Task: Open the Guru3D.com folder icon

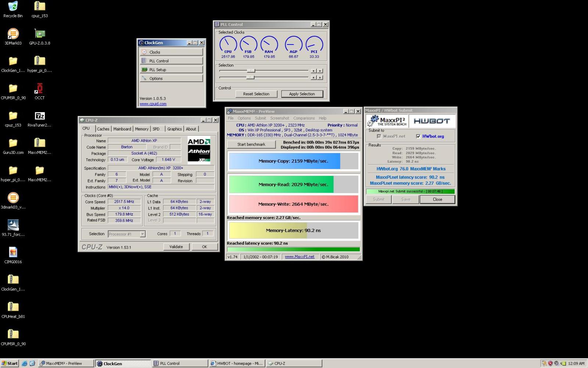Action: tap(13, 146)
